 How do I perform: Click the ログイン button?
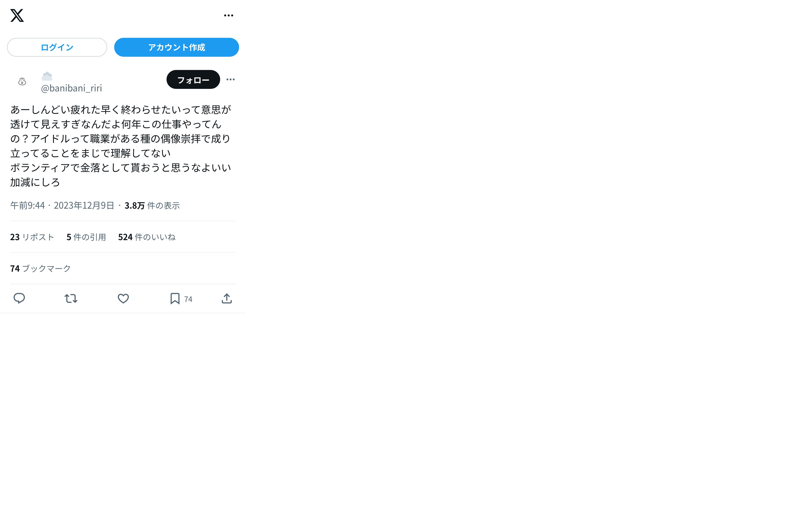point(57,47)
